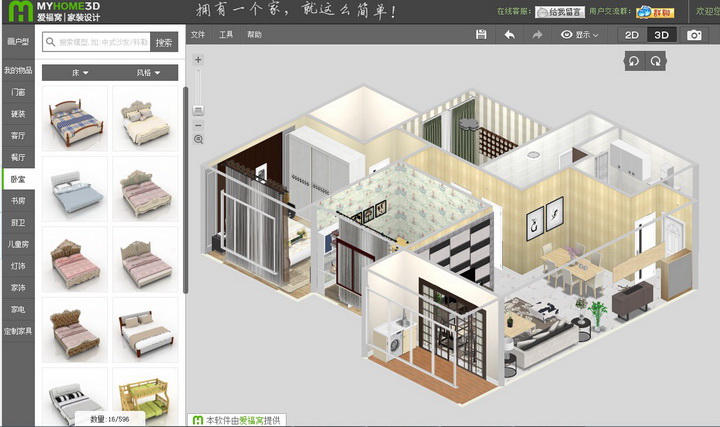Expand the 风格 style dropdown
720x427 pixels.
145,73
